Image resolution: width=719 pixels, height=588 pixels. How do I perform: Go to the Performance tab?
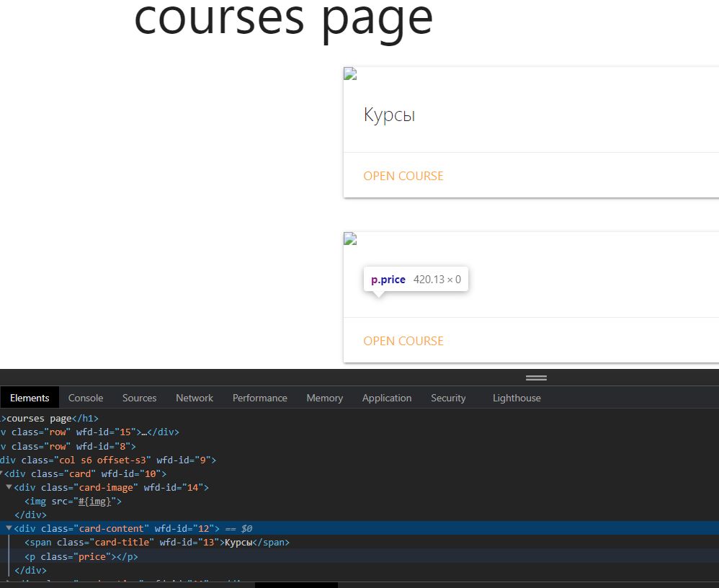pos(259,398)
